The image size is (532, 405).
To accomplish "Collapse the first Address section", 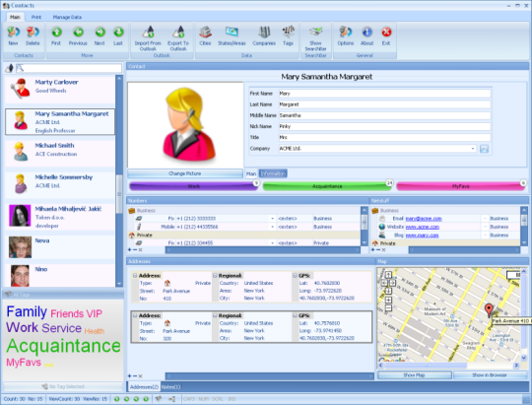I will 135,275.
